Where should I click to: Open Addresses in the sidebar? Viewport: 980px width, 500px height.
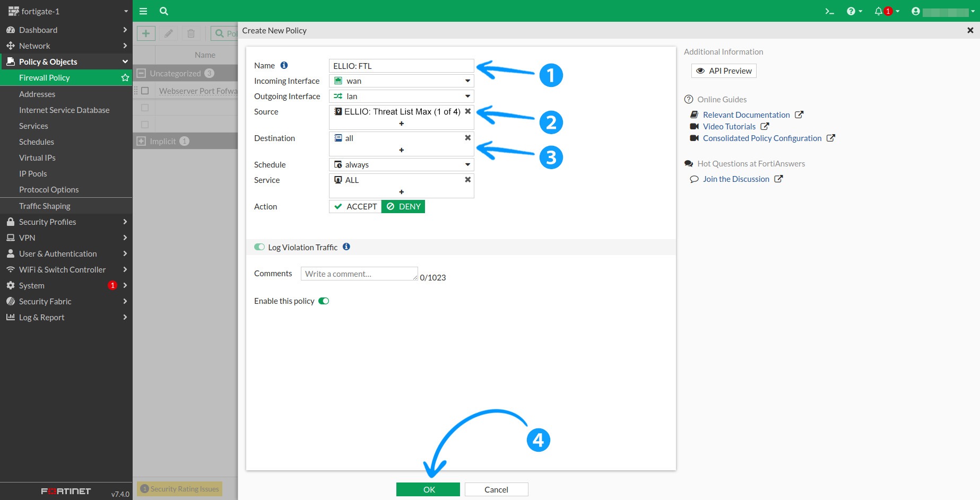tap(37, 94)
